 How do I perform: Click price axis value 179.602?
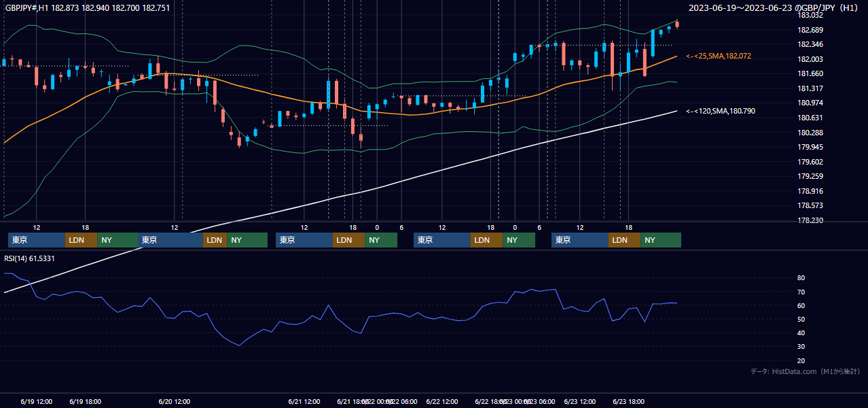click(x=810, y=162)
